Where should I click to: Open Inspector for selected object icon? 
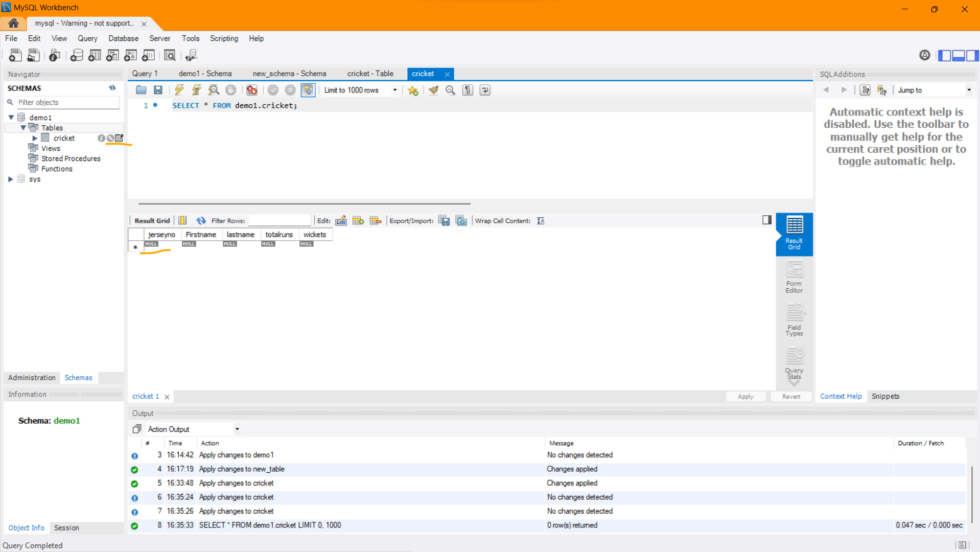55,55
